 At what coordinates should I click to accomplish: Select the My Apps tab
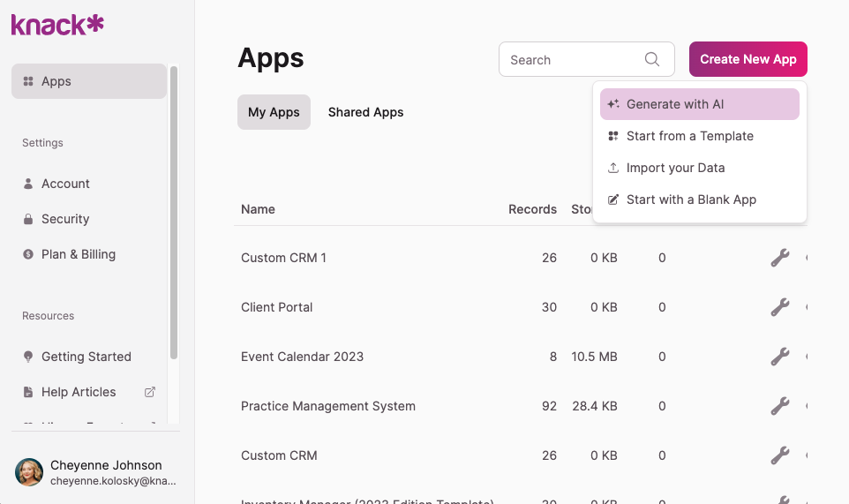pos(274,112)
